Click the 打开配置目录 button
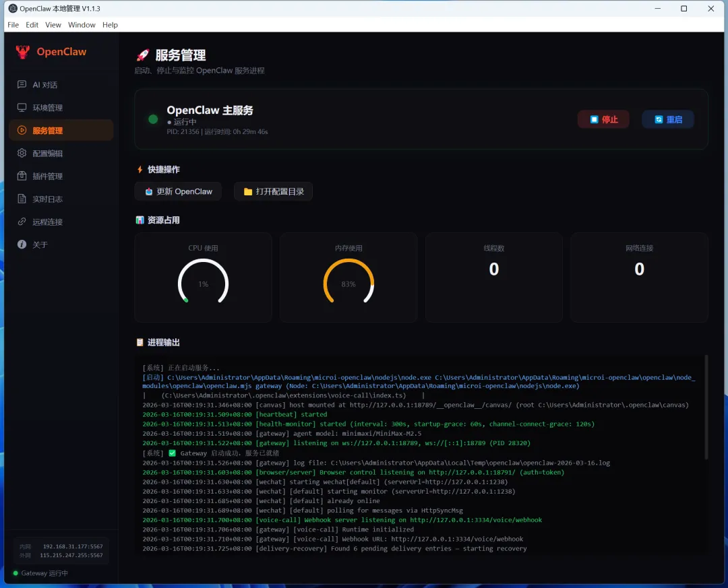This screenshot has height=588, width=728. click(274, 192)
